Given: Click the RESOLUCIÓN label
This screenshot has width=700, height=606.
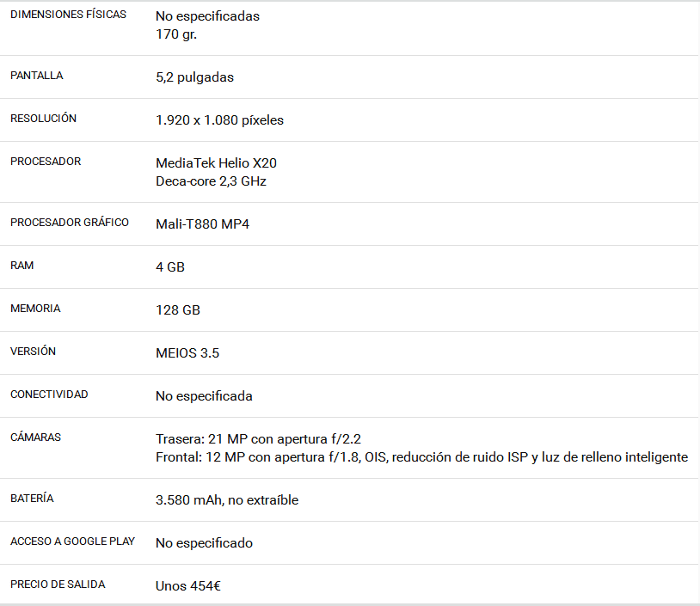Looking at the screenshot, I should pos(43,119).
